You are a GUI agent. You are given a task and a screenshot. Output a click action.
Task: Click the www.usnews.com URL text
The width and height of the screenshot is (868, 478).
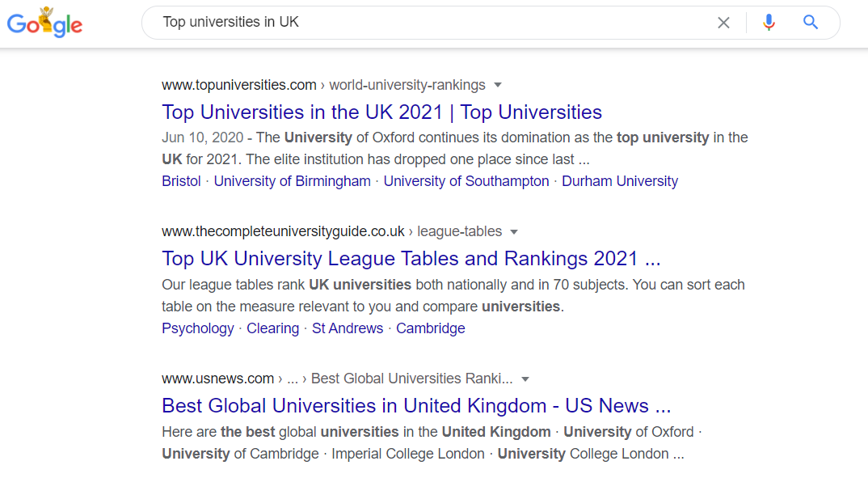pyautogui.click(x=217, y=379)
